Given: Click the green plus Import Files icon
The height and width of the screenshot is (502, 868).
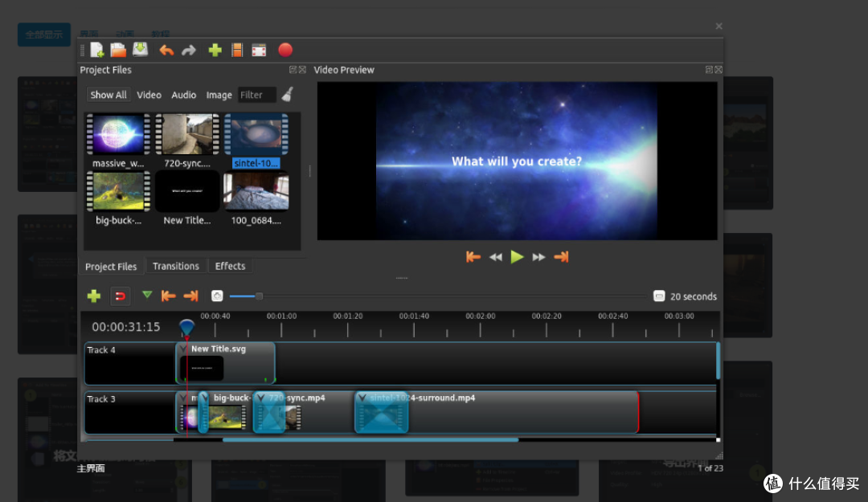Looking at the screenshot, I should pyautogui.click(x=215, y=51).
